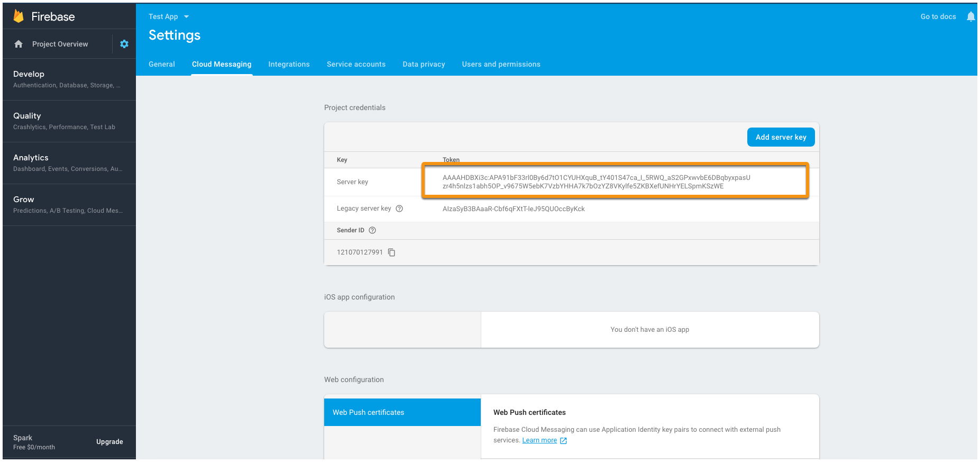The width and height of the screenshot is (980, 462).
Task: Click the Firebase flame logo icon
Action: click(19, 16)
